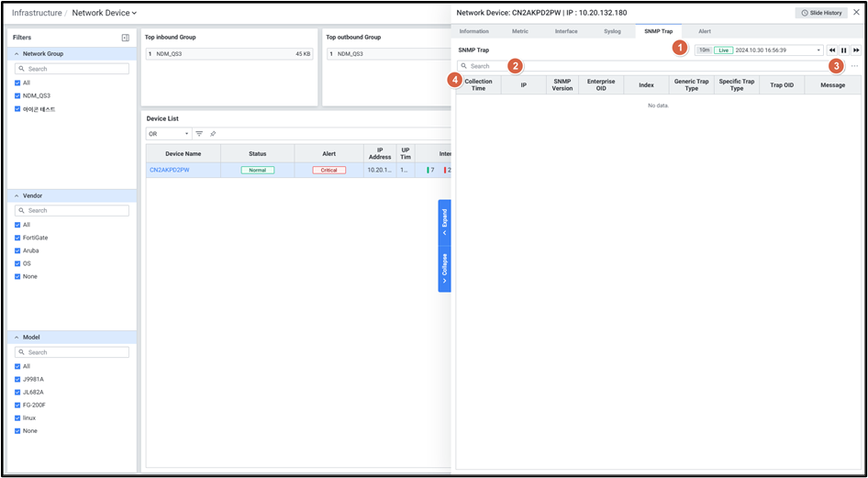
Task: Open the OR condition dropdown
Action: pos(169,134)
